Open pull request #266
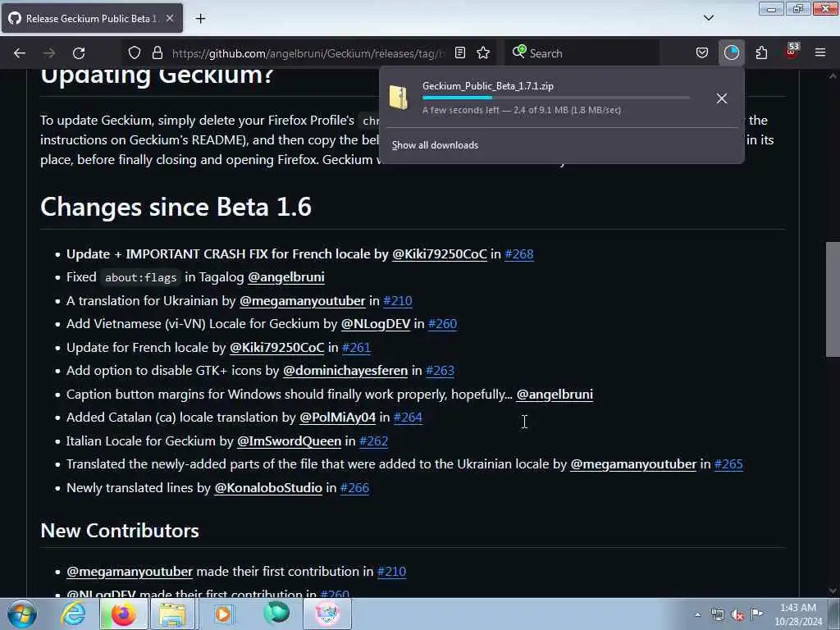Screen dimensions: 840x630 [354, 487]
